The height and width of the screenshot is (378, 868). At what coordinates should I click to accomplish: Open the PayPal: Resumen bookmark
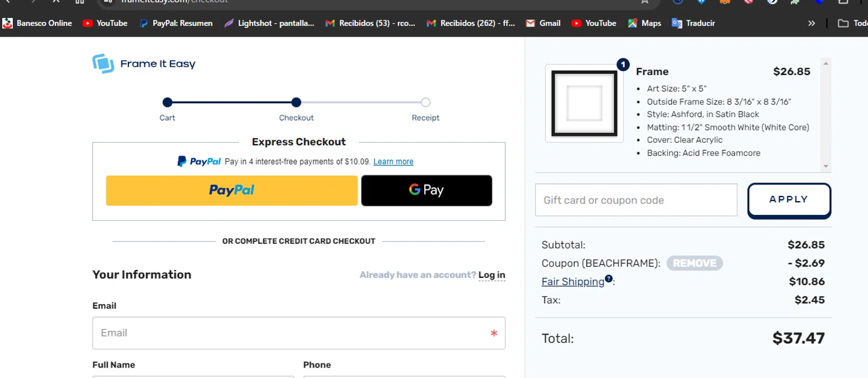pyautogui.click(x=176, y=23)
